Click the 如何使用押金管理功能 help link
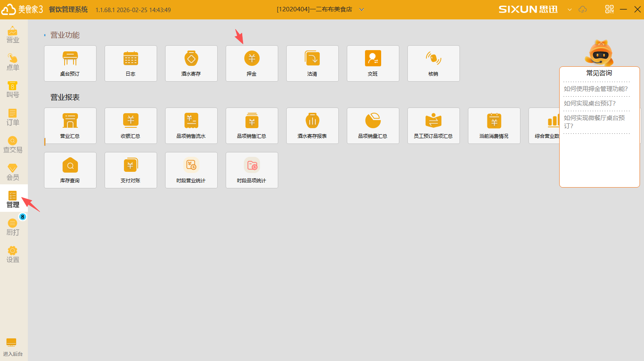The height and width of the screenshot is (361, 644). point(596,89)
